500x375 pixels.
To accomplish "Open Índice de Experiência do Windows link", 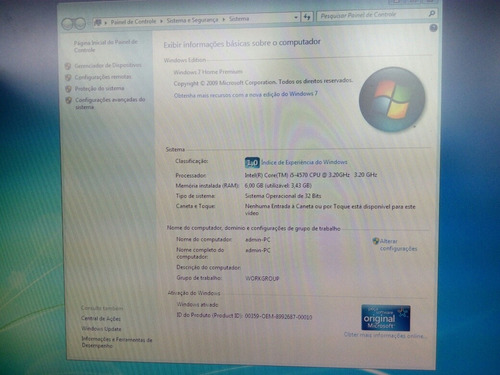I will (304, 162).
